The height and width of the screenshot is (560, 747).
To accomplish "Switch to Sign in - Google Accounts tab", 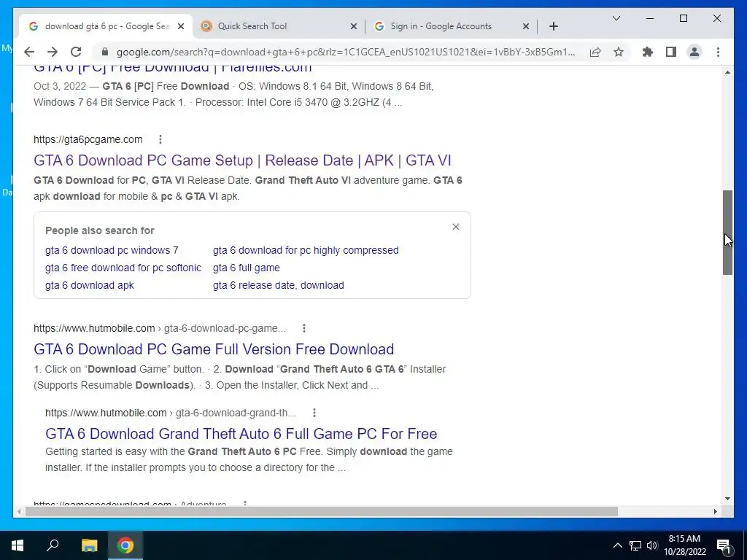I will (451, 26).
